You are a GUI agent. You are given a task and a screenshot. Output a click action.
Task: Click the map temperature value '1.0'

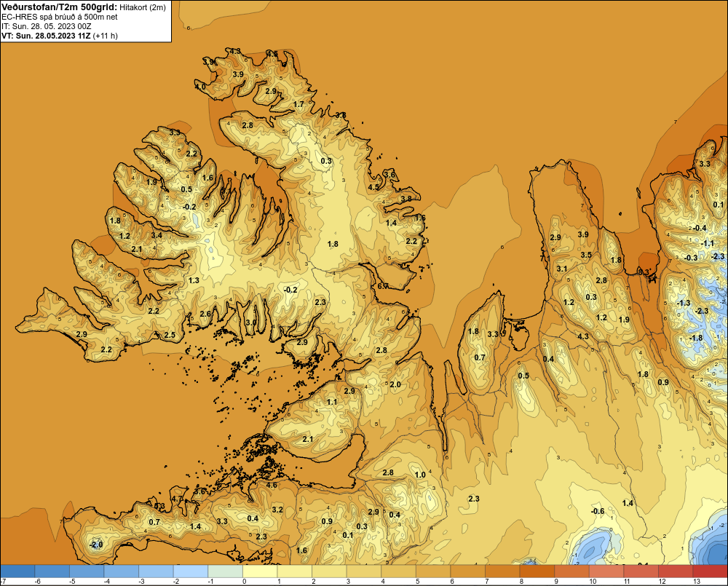pos(420,475)
